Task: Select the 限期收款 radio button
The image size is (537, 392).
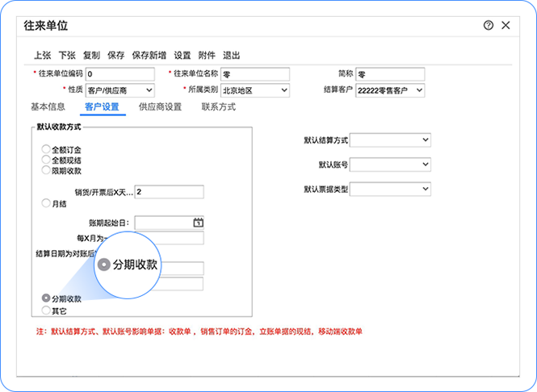Action: [x=46, y=170]
